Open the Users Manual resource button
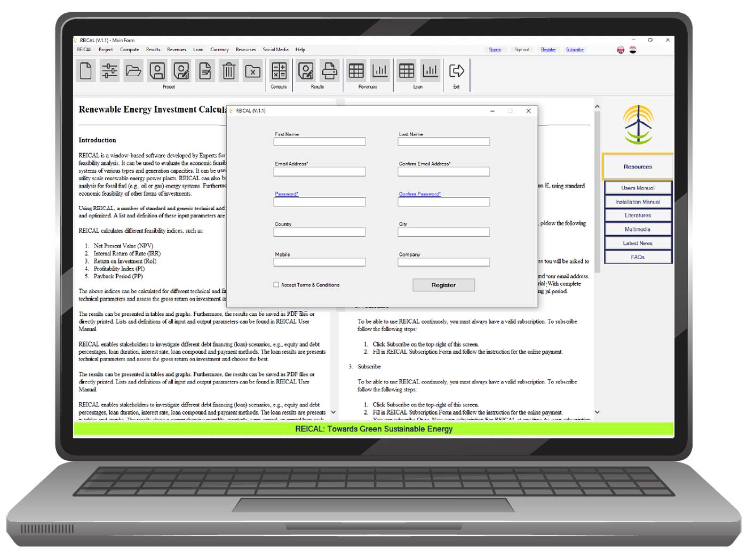The height and width of the screenshot is (560, 747). pyautogui.click(x=638, y=188)
